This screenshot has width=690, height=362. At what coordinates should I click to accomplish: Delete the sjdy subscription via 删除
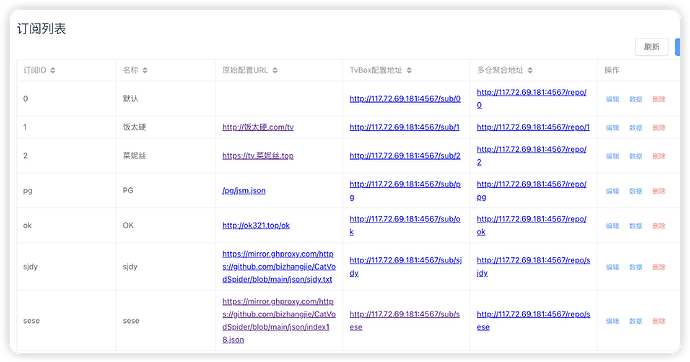659,267
